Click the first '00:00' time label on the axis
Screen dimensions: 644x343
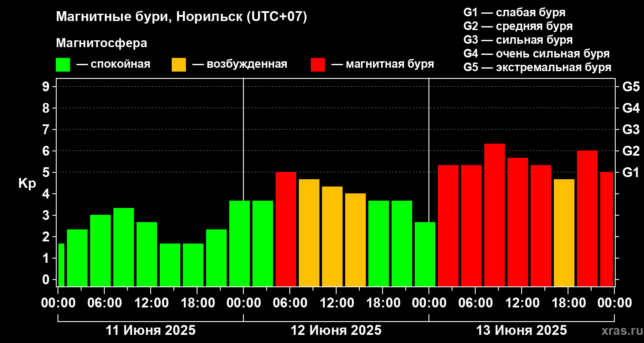(58, 303)
